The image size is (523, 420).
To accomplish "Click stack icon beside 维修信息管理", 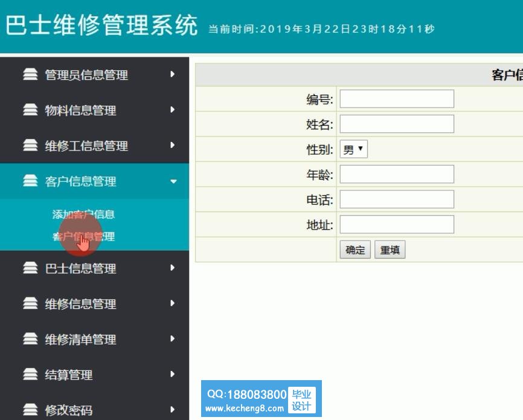I will tap(30, 303).
